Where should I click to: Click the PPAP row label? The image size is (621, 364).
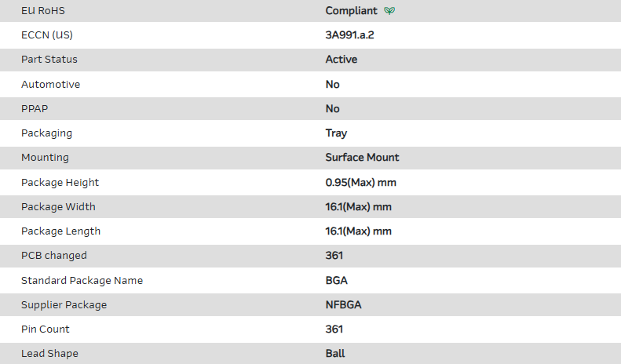click(x=35, y=108)
